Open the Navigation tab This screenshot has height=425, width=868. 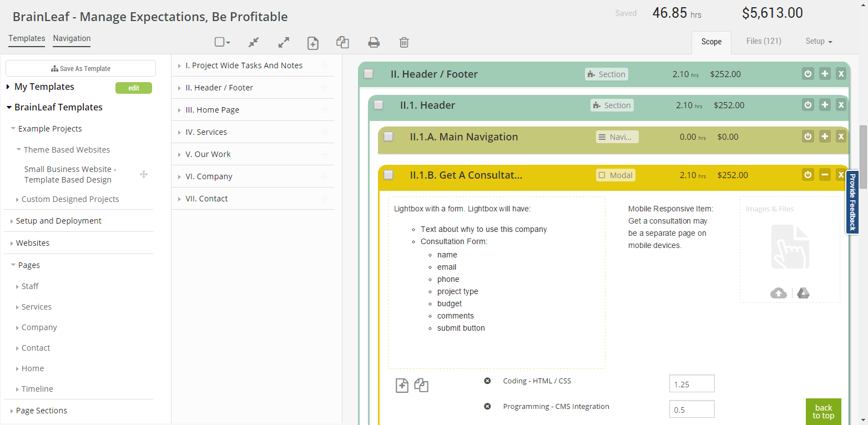click(72, 38)
